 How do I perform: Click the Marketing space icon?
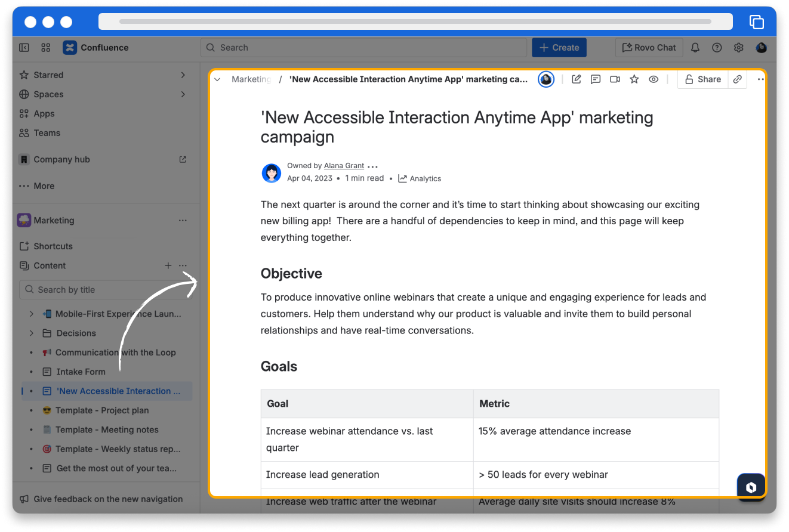[24, 220]
